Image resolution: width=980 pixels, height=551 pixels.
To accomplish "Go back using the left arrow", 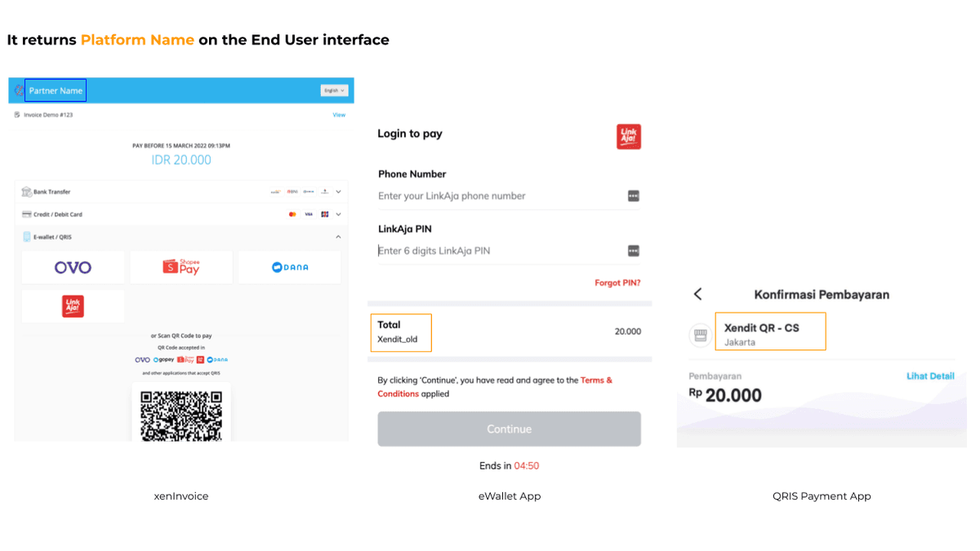I will pyautogui.click(x=697, y=294).
